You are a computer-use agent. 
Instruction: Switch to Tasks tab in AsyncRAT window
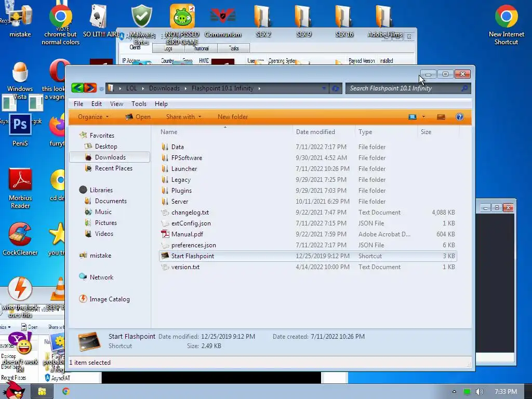coord(233,48)
